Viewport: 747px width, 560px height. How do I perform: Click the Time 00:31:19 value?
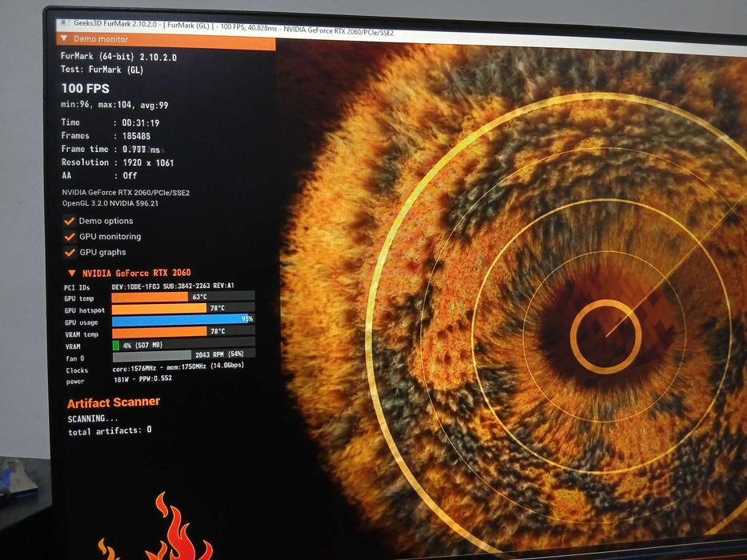tap(141, 123)
